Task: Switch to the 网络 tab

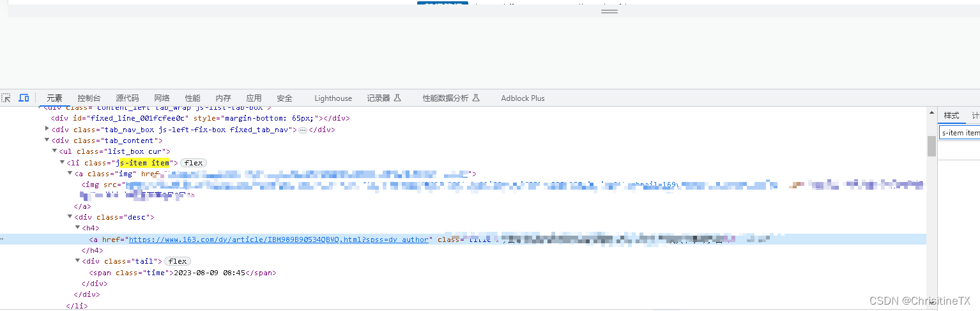Action: pos(162,98)
